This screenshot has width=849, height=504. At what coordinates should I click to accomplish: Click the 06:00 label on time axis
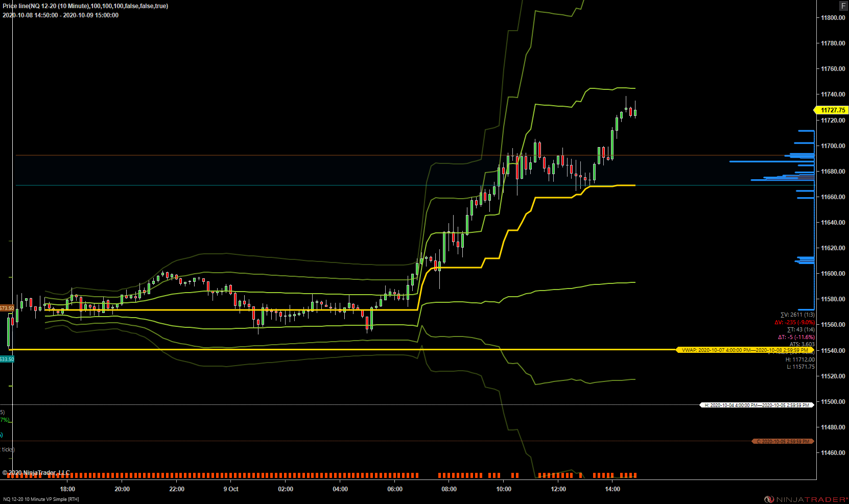tap(395, 489)
